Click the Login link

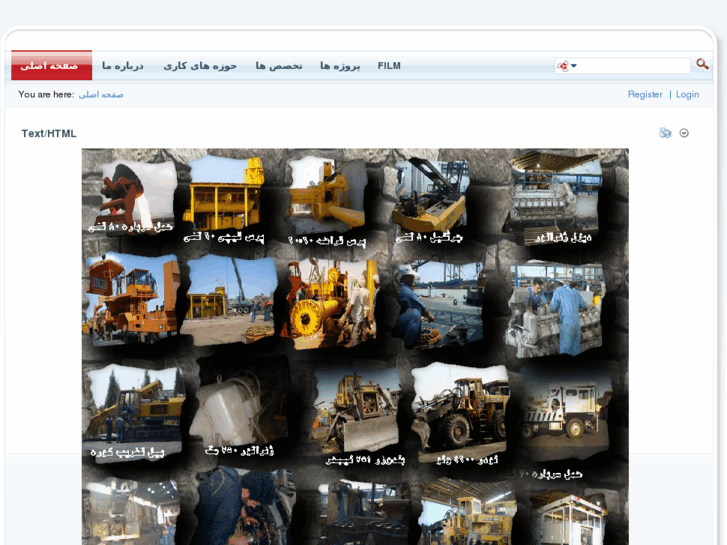click(x=687, y=95)
